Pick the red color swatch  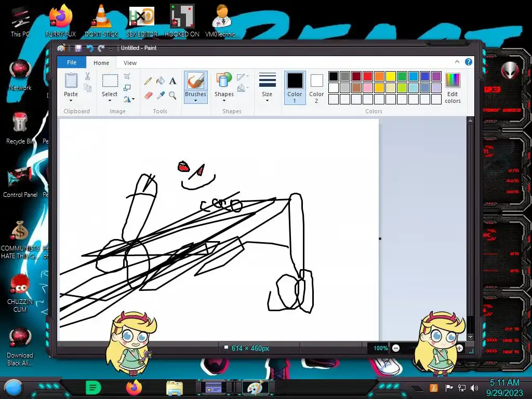368,76
